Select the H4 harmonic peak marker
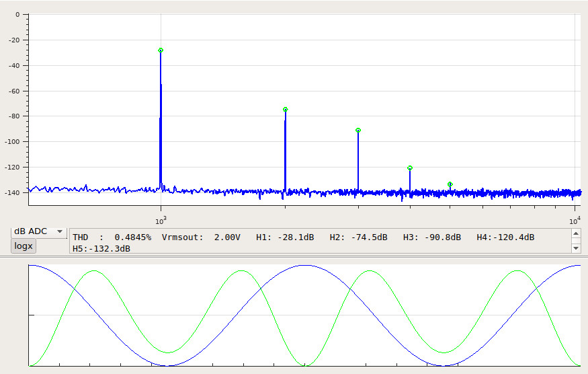Image resolution: width=588 pixels, height=374 pixels. [x=410, y=168]
